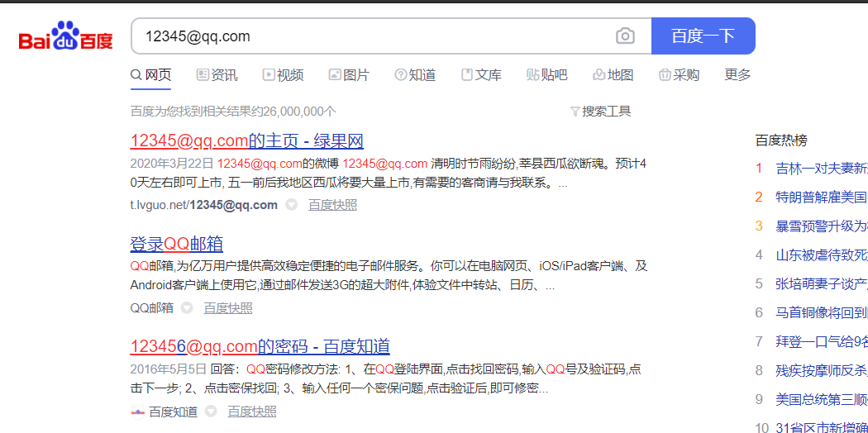Viewport: 868px width, 433px height.
Task: Open the 登录QQ邮箱 result
Action: (177, 244)
